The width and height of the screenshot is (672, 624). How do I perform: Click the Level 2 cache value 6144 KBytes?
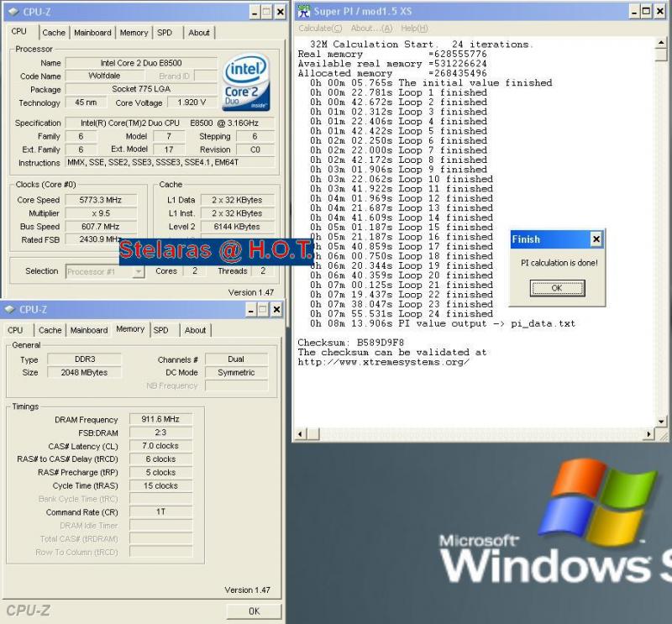pyautogui.click(x=237, y=226)
